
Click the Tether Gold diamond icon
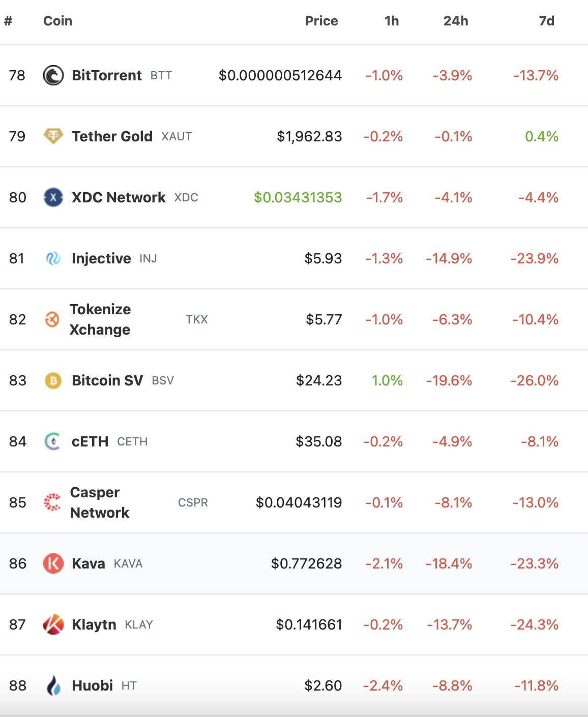[53, 136]
